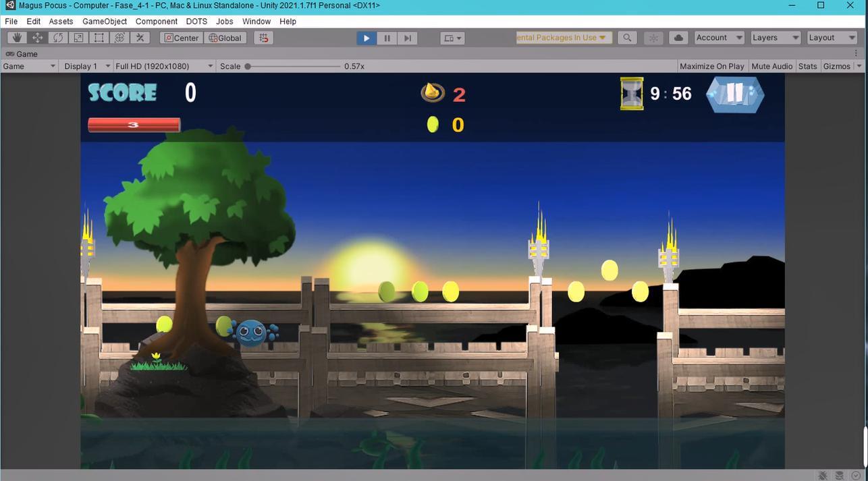Select the Rect transform tool
The image size is (868, 481).
[x=99, y=38]
